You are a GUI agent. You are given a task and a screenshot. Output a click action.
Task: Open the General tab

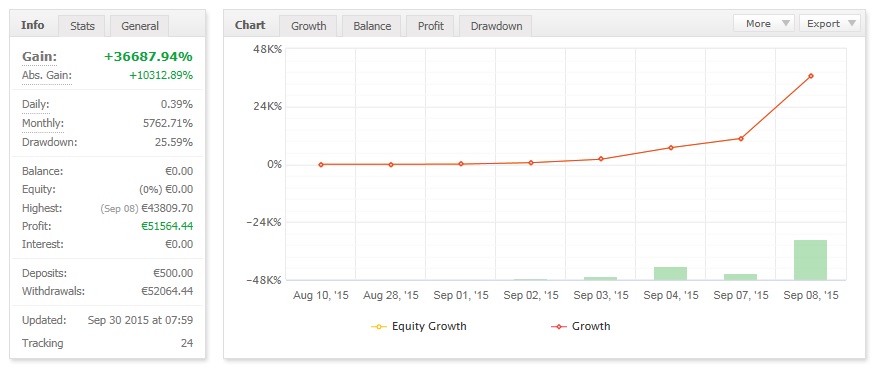tap(140, 26)
